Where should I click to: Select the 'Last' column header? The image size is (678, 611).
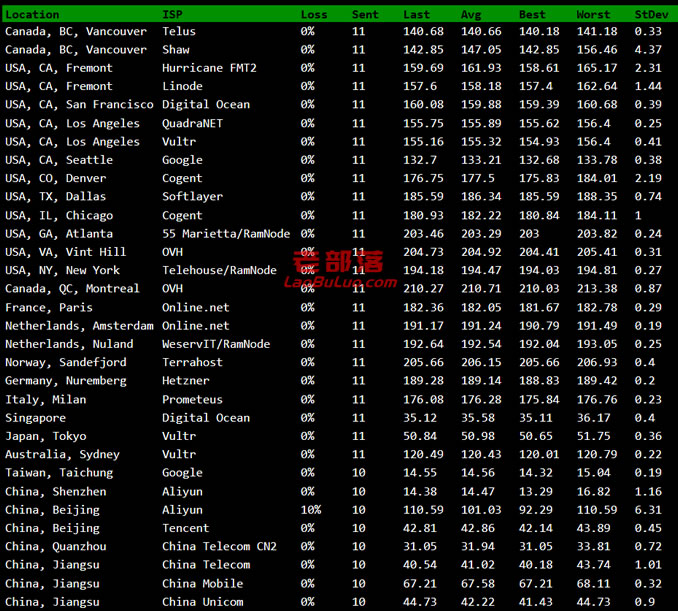tap(416, 15)
